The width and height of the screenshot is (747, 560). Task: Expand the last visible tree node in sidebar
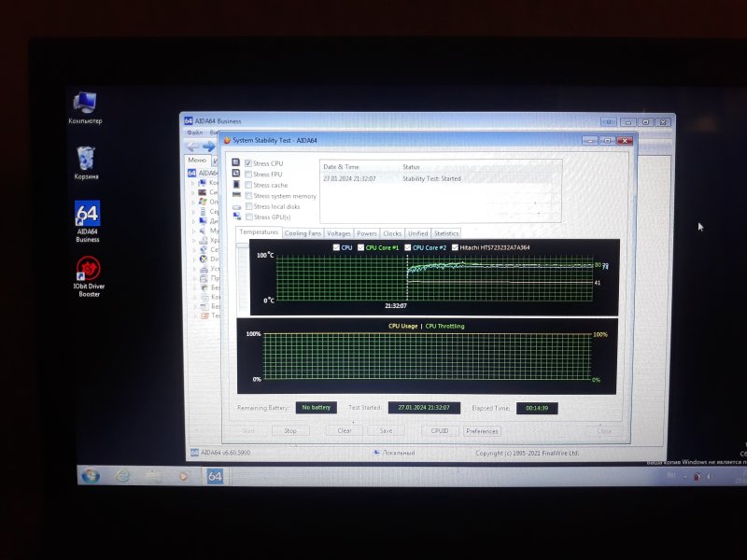[194, 315]
